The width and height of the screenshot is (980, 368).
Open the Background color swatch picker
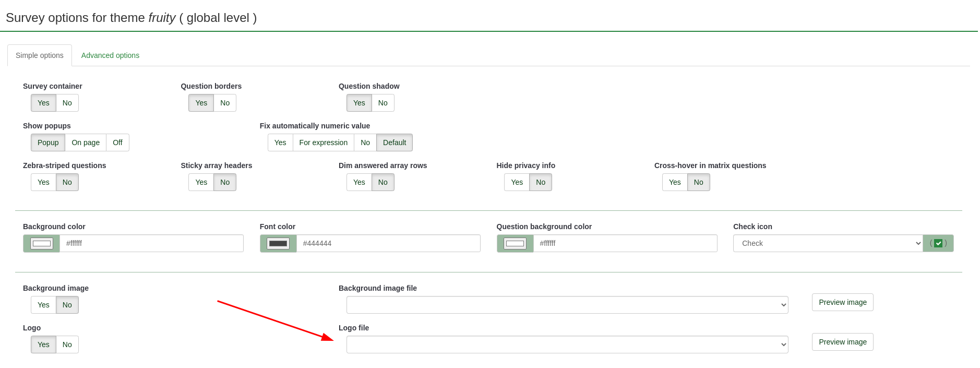point(42,243)
